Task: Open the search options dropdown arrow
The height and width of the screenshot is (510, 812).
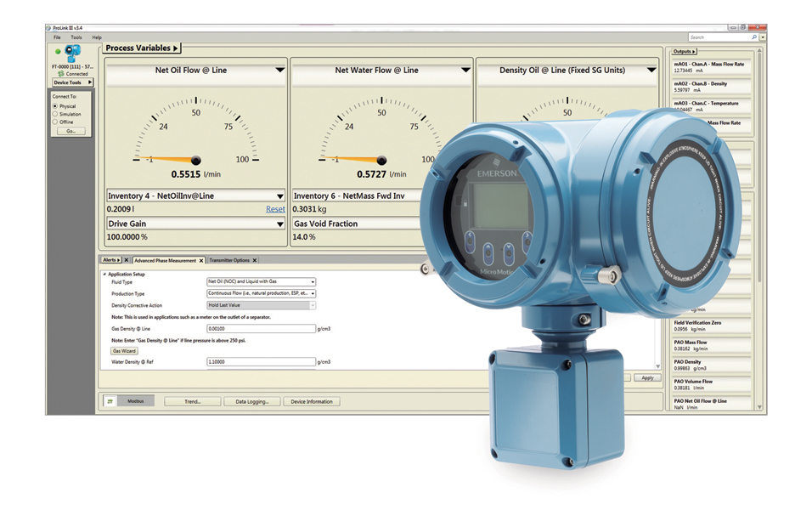Action: (763, 37)
